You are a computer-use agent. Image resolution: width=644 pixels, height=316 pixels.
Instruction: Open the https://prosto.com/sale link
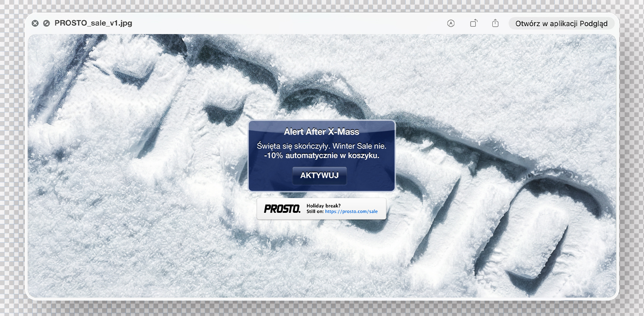[x=351, y=211]
